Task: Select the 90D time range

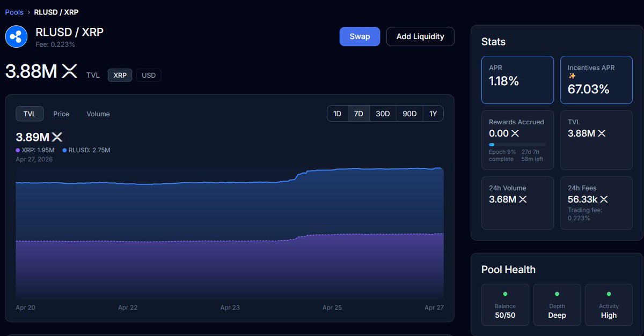Action: (x=409, y=114)
